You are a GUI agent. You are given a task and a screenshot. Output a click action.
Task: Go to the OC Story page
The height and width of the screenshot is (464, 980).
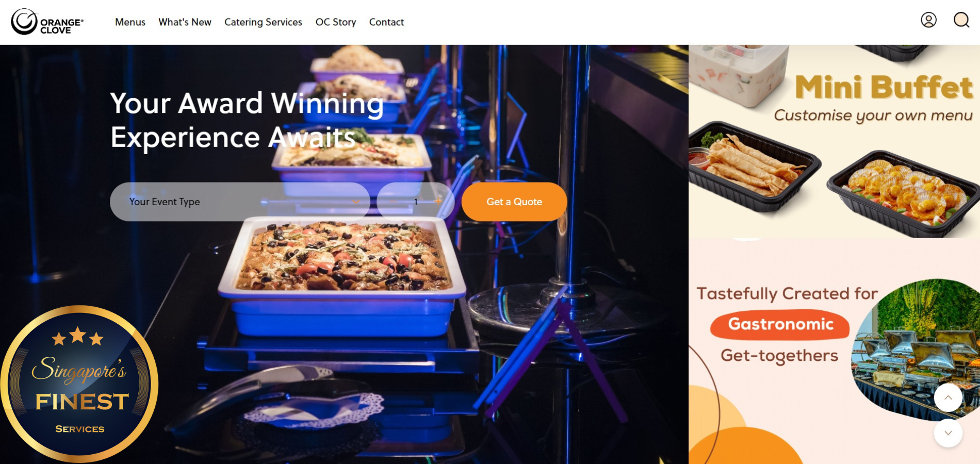pyautogui.click(x=336, y=22)
